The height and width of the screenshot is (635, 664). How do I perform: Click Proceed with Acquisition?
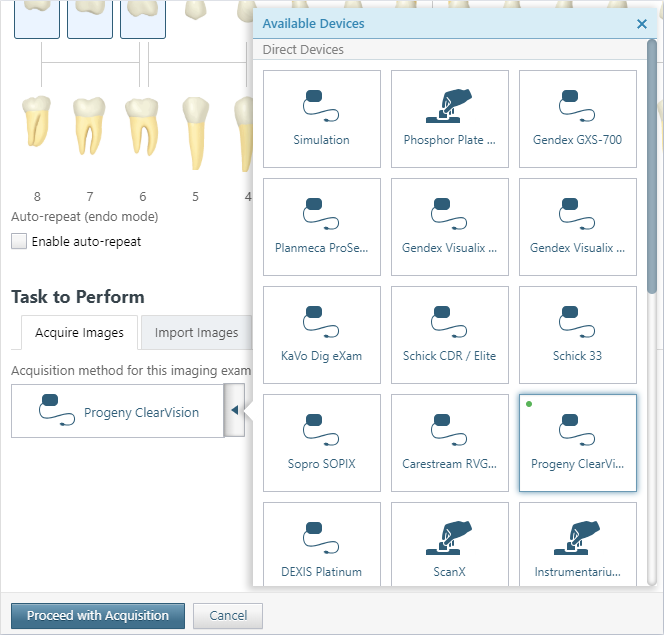98,616
